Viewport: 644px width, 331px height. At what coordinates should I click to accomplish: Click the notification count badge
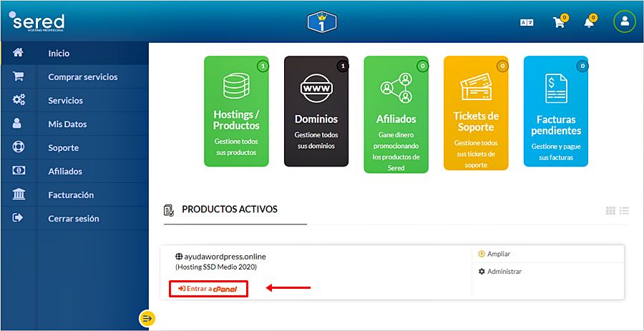tap(592, 17)
